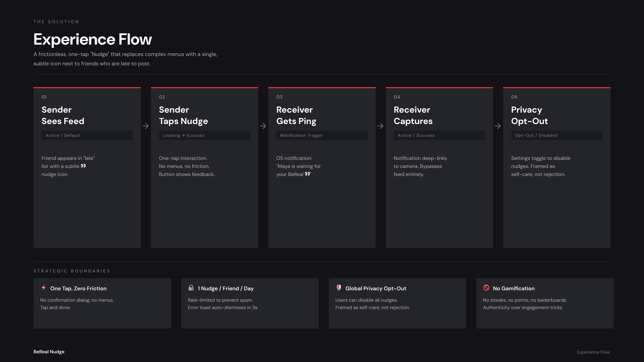Click arrow between step 04 and 05
Screen dimensions: 644x362
498,126
